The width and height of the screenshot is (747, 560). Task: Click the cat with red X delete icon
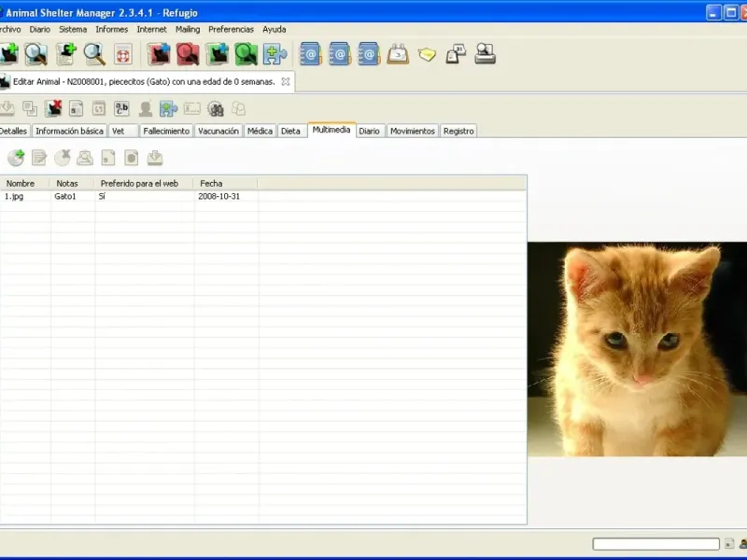[53, 108]
